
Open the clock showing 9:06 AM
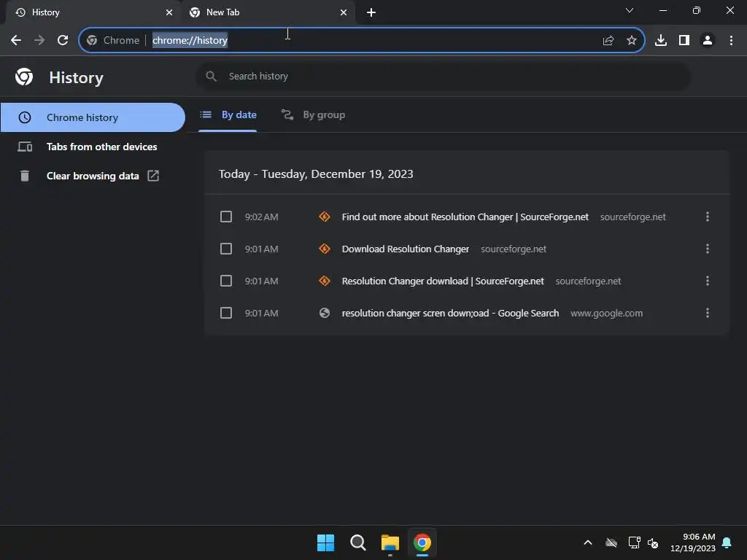[693, 542]
